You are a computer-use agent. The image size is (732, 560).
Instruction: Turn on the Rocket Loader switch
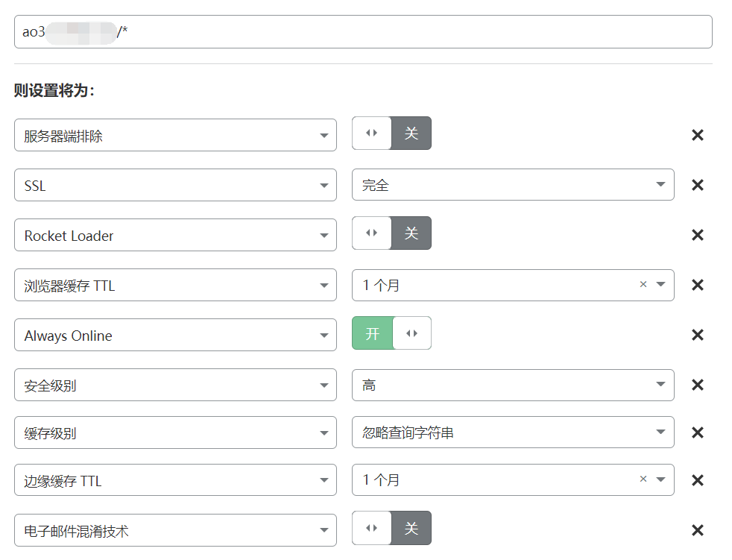[x=372, y=233]
